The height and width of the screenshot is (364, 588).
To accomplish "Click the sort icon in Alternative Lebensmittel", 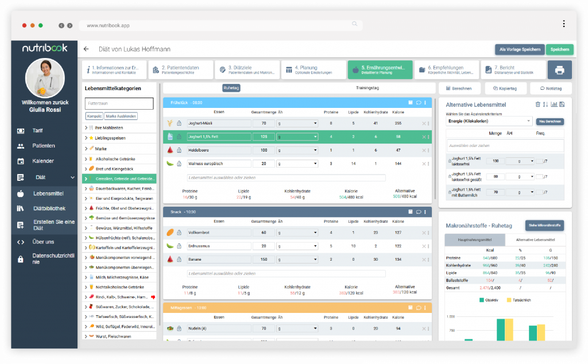I will click(546, 104).
